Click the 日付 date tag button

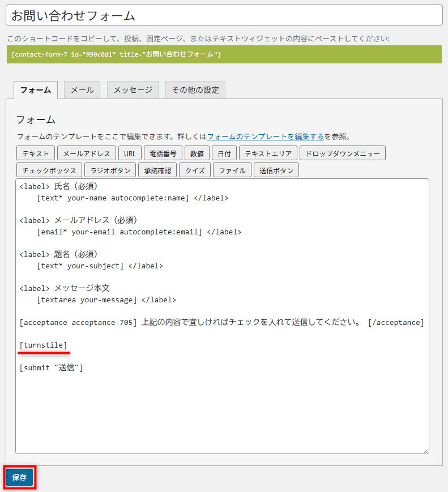(224, 153)
